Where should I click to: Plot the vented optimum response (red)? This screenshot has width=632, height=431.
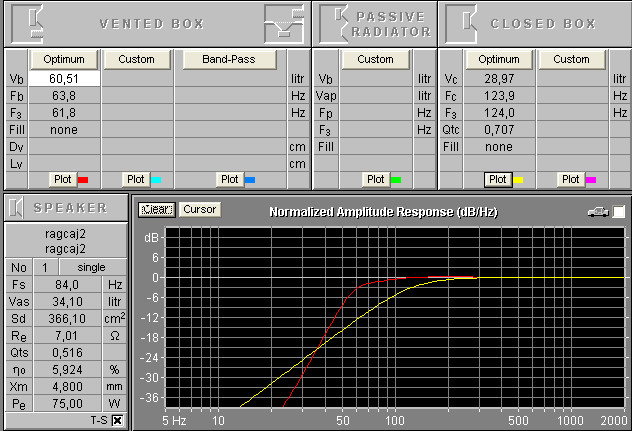(62, 179)
